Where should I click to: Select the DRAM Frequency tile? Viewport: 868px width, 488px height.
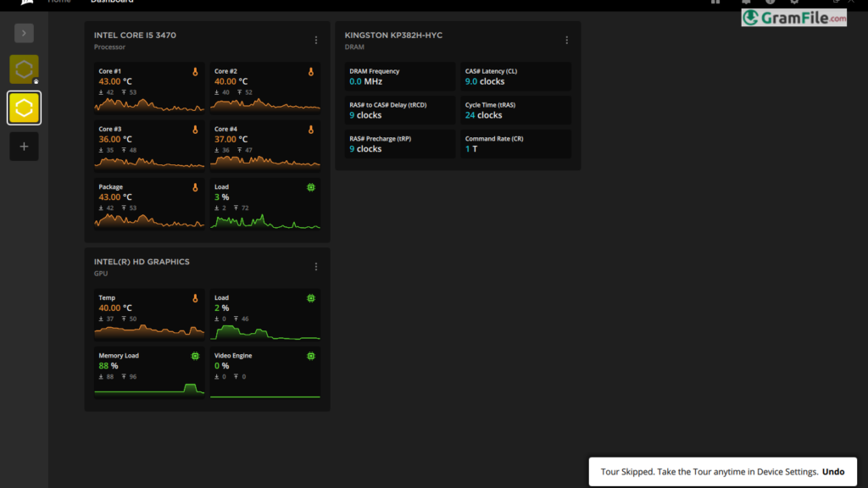tap(399, 76)
